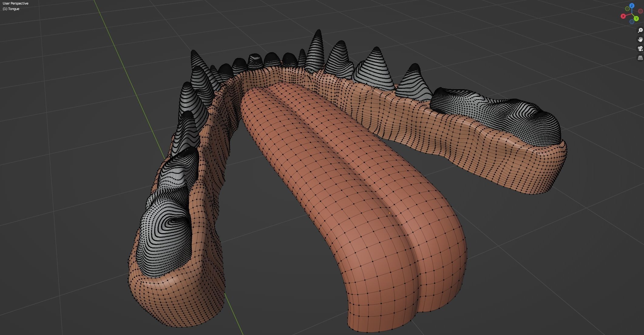Screen dimensions: 644x335
Task: Click the blue Z axis gizmo handle
Action: click(x=632, y=6)
